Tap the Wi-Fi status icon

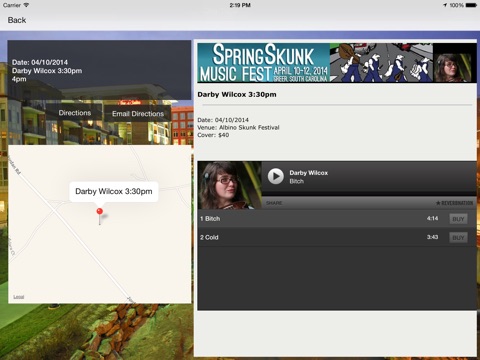pyautogui.click(x=26, y=5)
